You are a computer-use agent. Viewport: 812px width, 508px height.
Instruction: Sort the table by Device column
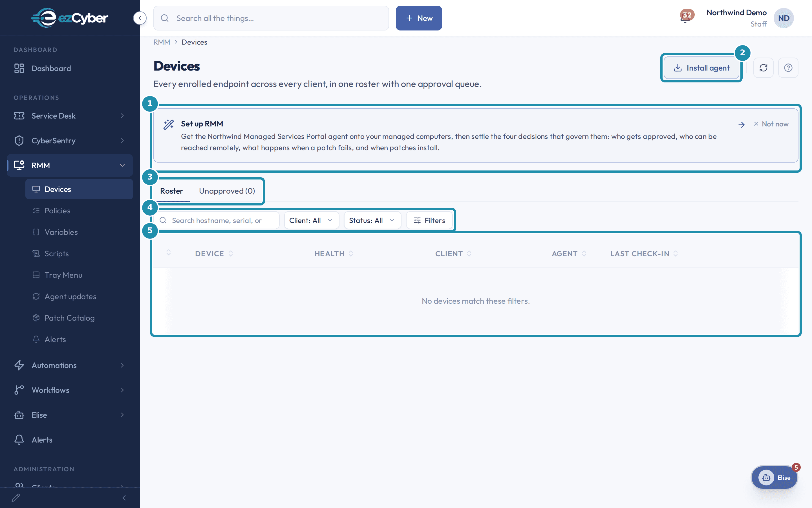click(x=214, y=254)
